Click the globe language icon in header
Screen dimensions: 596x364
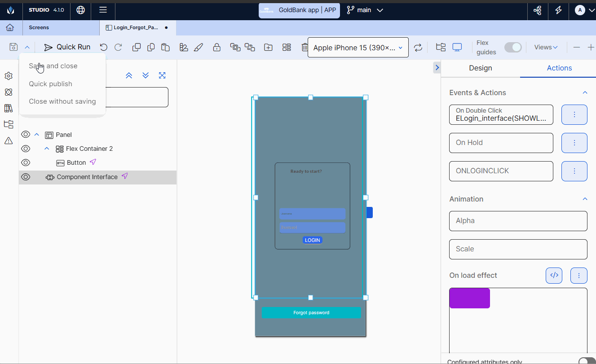point(81,10)
